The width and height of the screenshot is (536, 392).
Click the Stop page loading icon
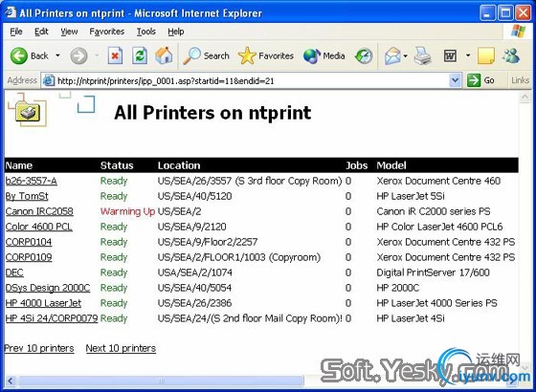pos(115,55)
